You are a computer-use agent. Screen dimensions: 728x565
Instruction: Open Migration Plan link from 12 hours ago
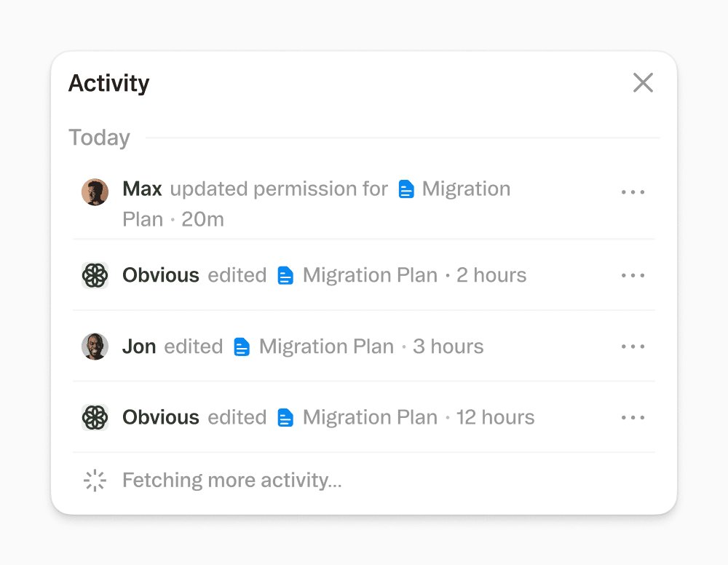[370, 418]
